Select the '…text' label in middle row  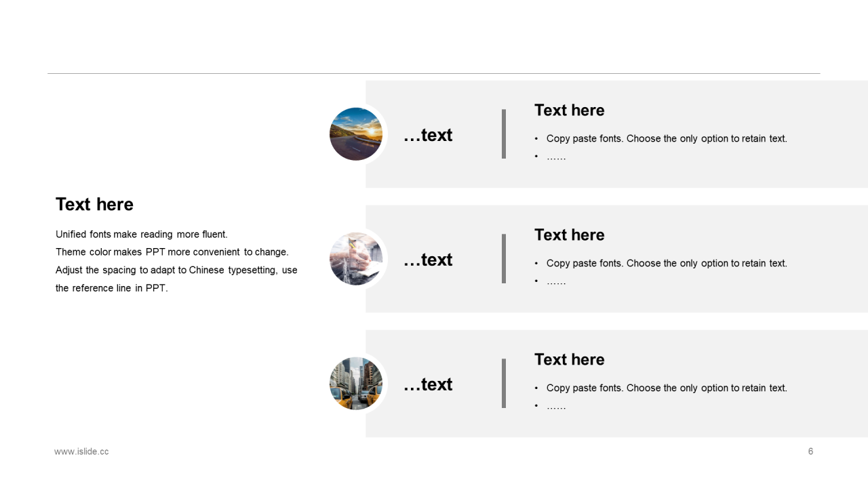coord(428,260)
